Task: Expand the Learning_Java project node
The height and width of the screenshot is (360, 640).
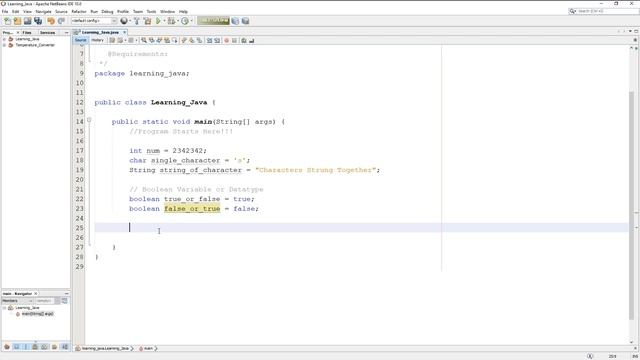Action: 4,39
